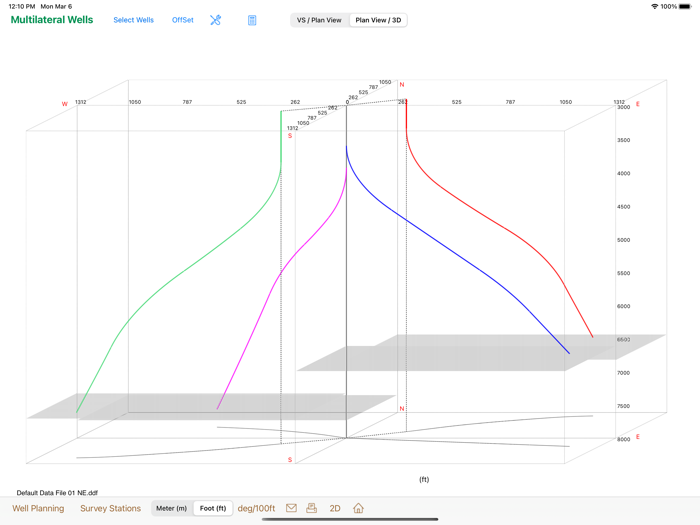Switch to VS / Plan View
The image size is (700, 525).
(319, 20)
